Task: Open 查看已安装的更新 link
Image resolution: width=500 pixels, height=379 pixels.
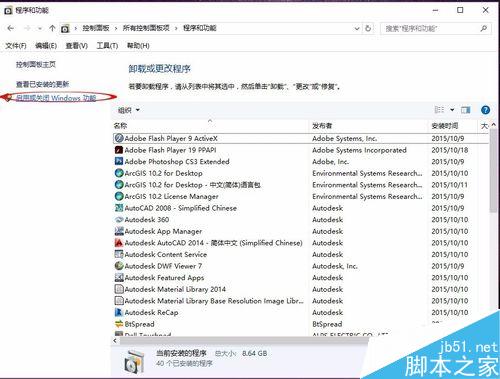Action: click(x=43, y=84)
